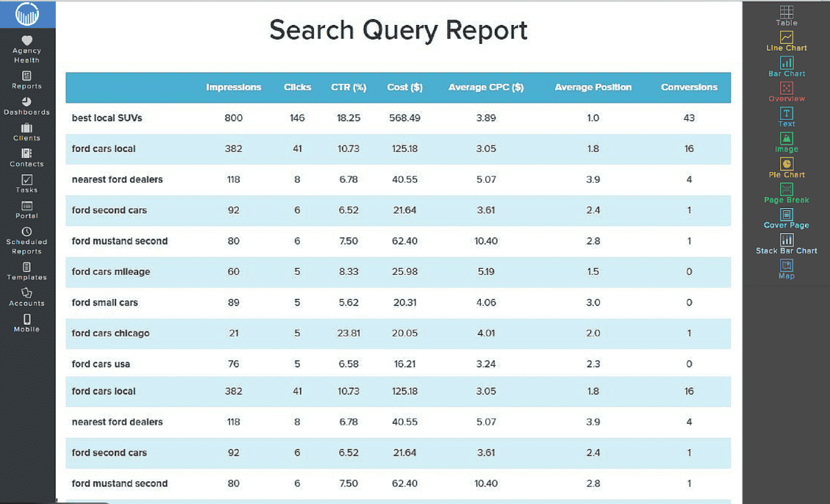
Task: Add a Cover Page element
Action: coord(786,215)
